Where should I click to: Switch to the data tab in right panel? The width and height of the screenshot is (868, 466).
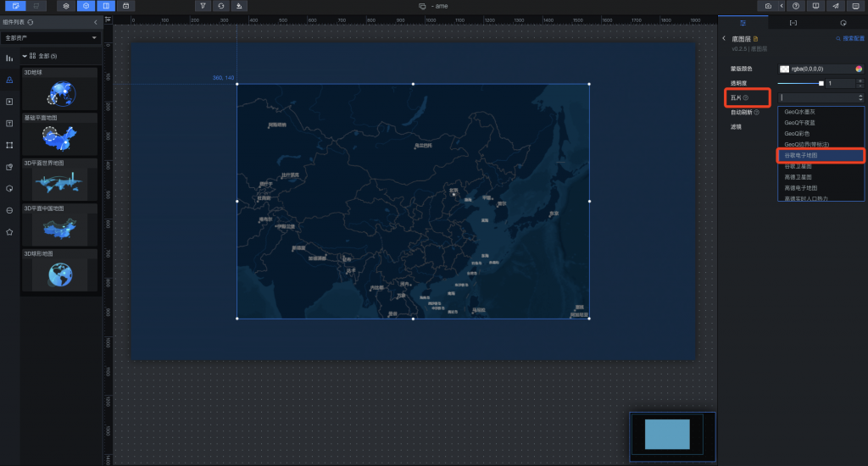793,23
